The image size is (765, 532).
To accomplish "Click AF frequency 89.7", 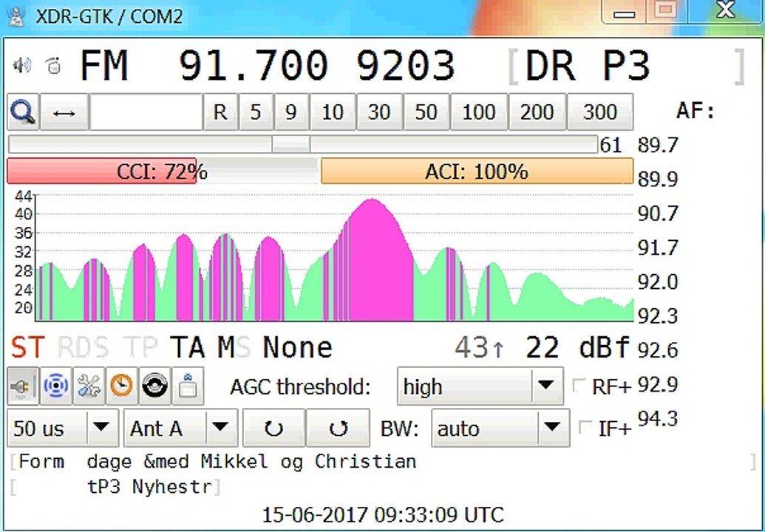I will (658, 146).
